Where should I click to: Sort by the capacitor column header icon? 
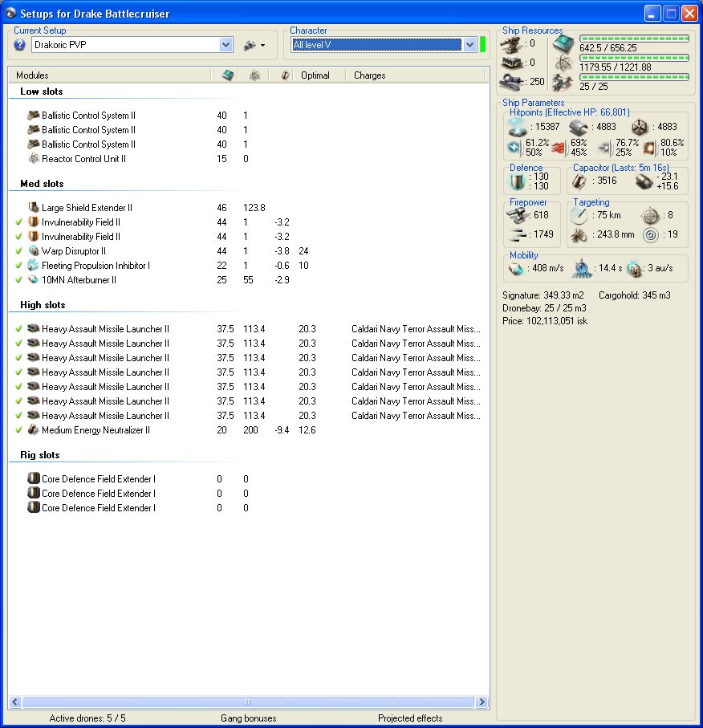pos(285,75)
